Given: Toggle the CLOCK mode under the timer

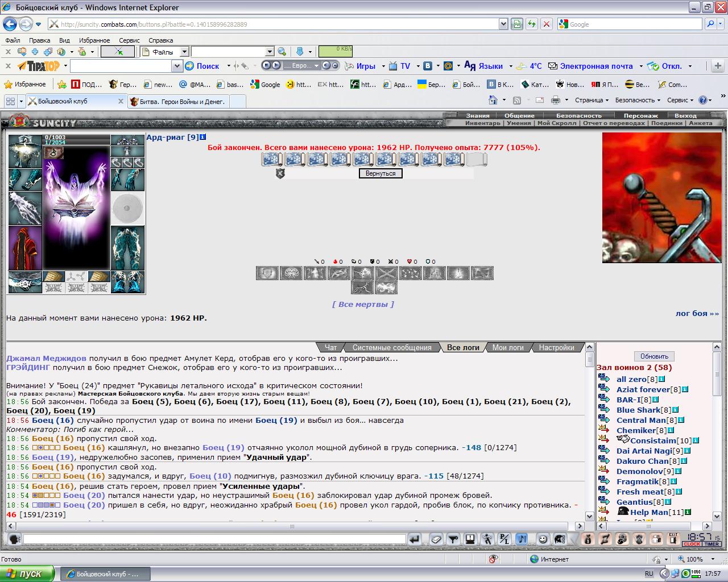Looking at the screenshot, I should (x=692, y=544).
